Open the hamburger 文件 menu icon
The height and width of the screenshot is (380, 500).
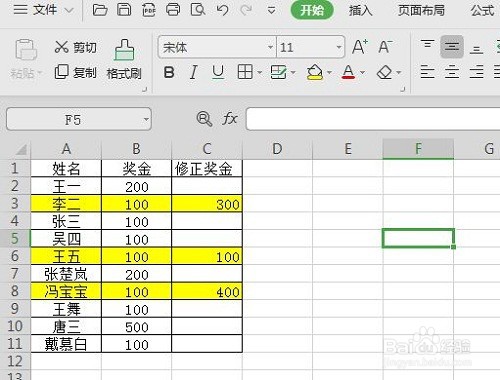coord(20,10)
